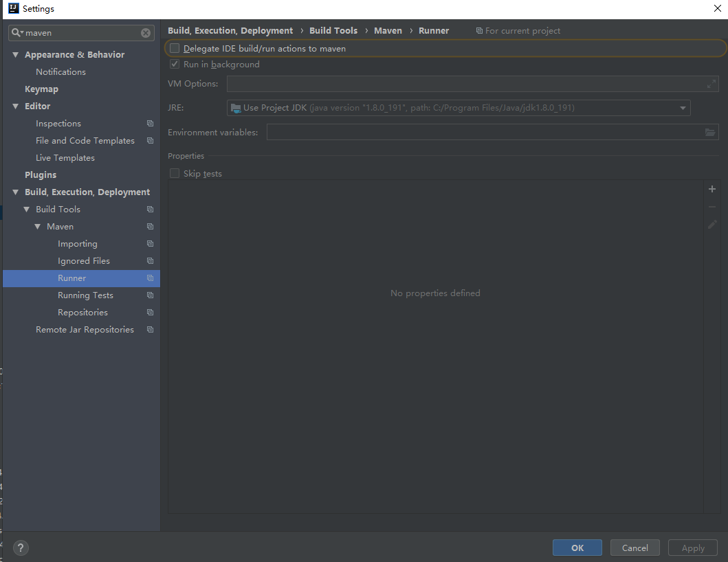Open Plugins settings page
Viewport: 728px width, 562px height.
coord(41,175)
